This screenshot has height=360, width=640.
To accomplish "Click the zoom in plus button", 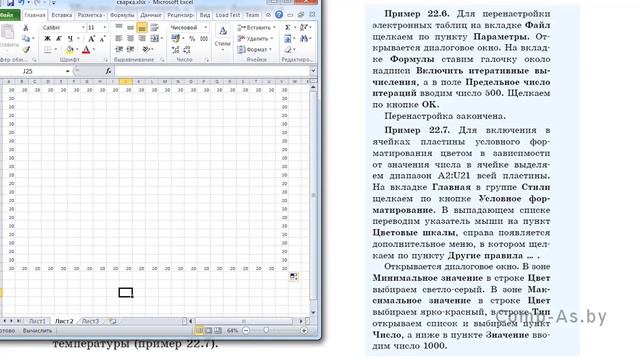I will (x=304, y=330).
